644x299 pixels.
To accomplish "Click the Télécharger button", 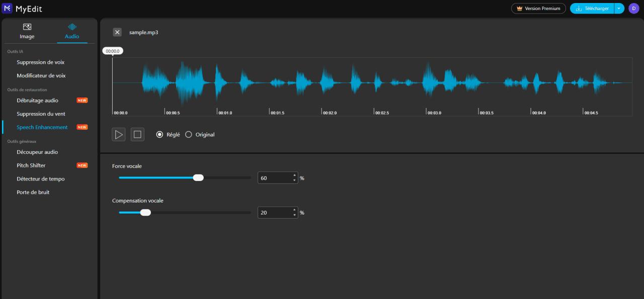I will point(592,8).
